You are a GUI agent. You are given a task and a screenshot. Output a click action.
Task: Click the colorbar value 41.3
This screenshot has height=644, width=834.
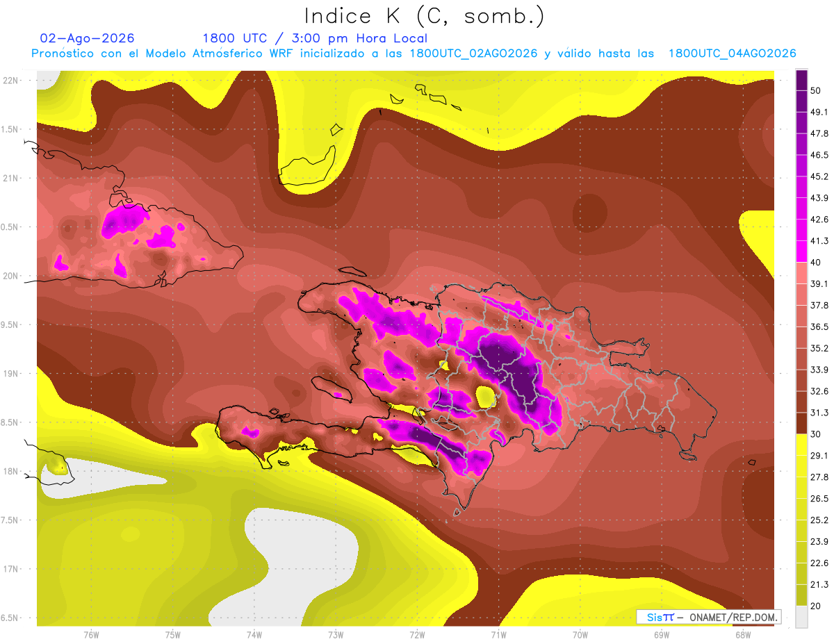pyautogui.click(x=819, y=241)
